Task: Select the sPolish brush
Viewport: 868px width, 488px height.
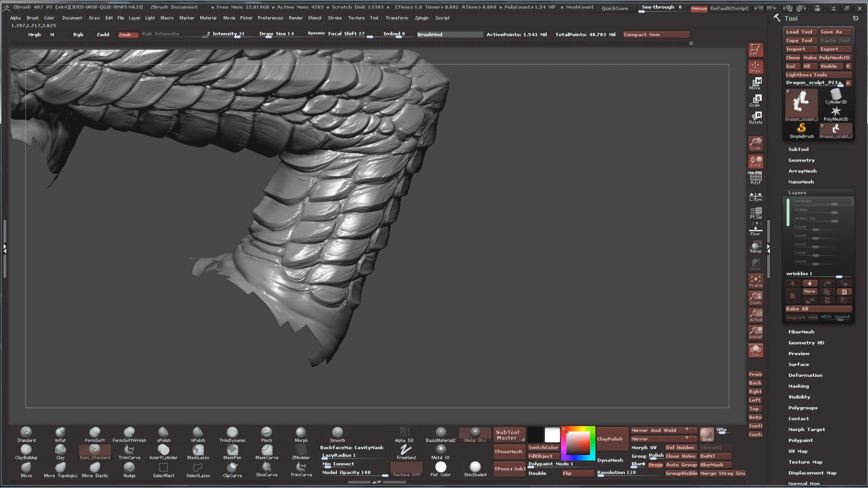Action: [164, 434]
